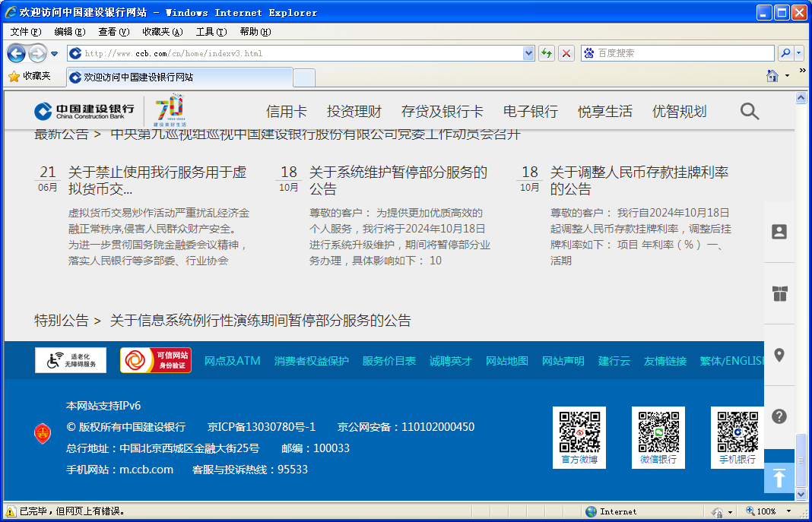
Task: Stop loading with the red X icon
Action: point(566,52)
